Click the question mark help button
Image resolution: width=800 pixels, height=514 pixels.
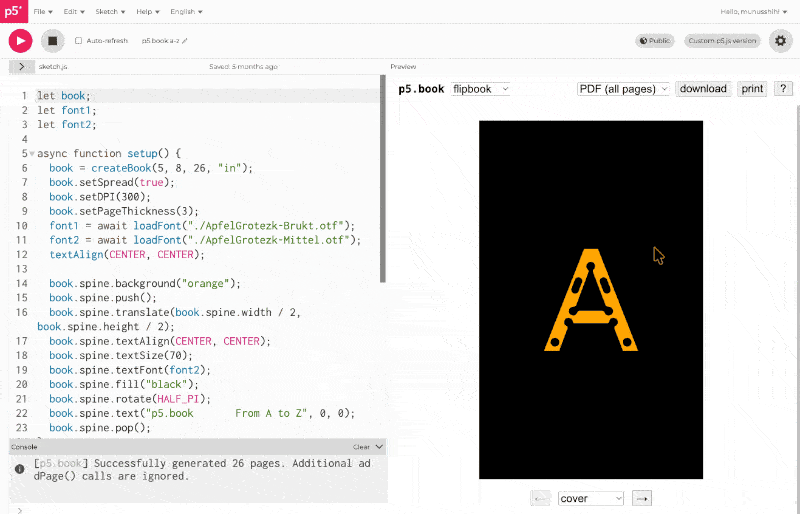pos(783,89)
